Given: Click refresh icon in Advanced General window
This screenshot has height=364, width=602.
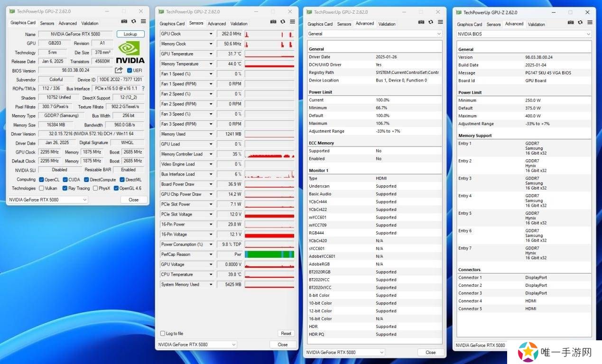Looking at the screenshot, I should coord(431,22).
